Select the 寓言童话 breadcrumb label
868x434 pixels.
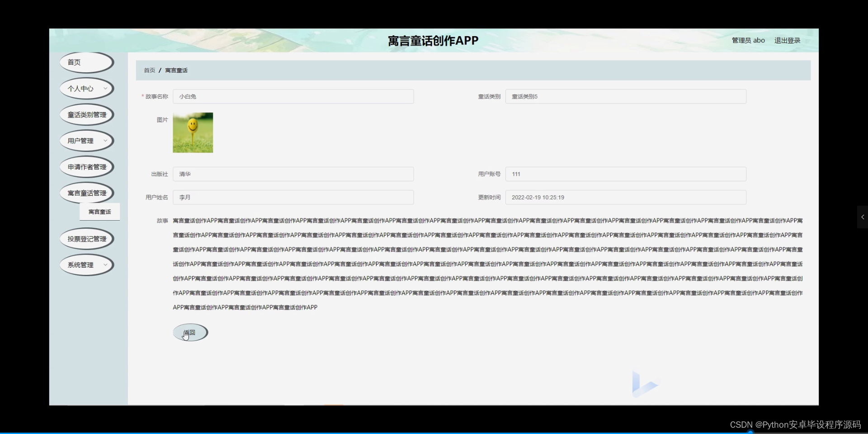[x=176, y=70]
